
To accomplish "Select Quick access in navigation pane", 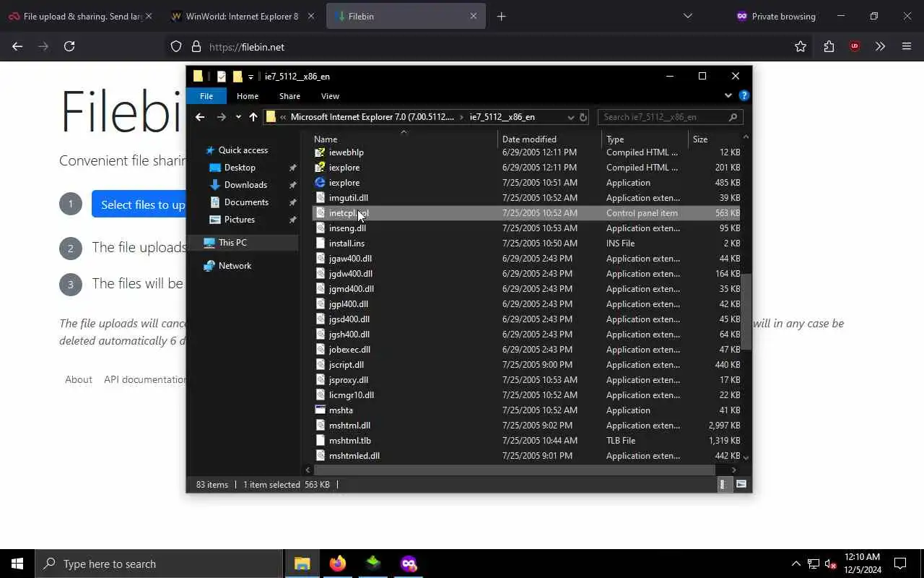I will click(x=243, y=150).
